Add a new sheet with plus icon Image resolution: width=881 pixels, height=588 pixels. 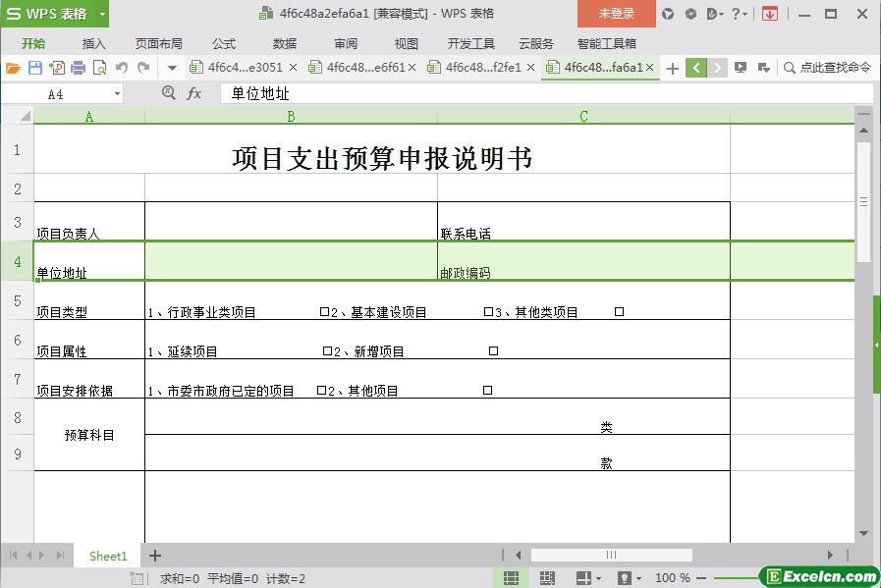[x=154, y=556]
